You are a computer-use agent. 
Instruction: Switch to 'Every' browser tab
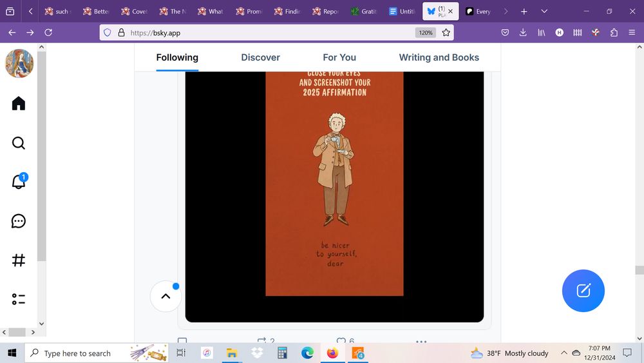479,12
